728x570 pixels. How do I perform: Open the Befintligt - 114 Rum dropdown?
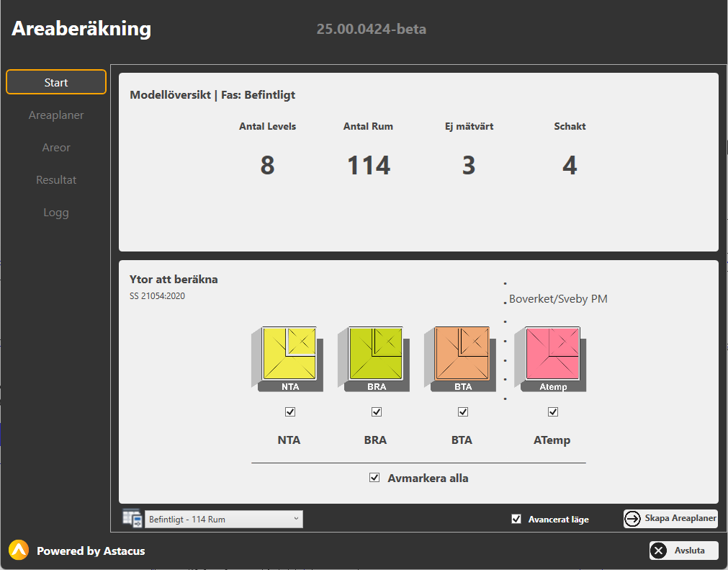pos(224,519)
